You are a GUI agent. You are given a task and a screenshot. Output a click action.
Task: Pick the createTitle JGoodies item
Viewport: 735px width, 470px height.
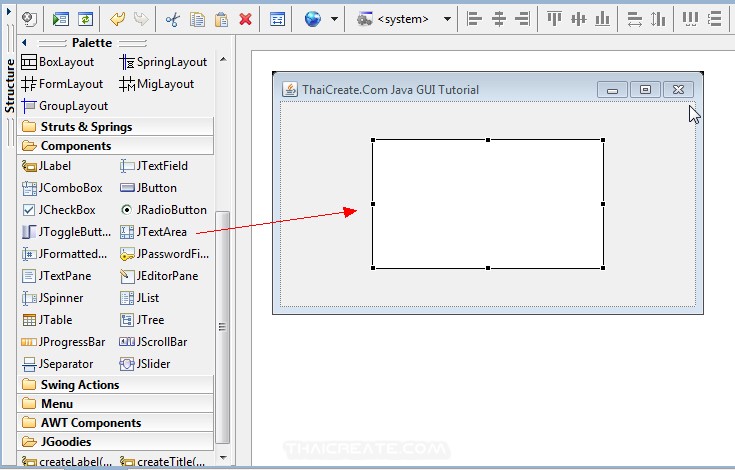[163, 462]
